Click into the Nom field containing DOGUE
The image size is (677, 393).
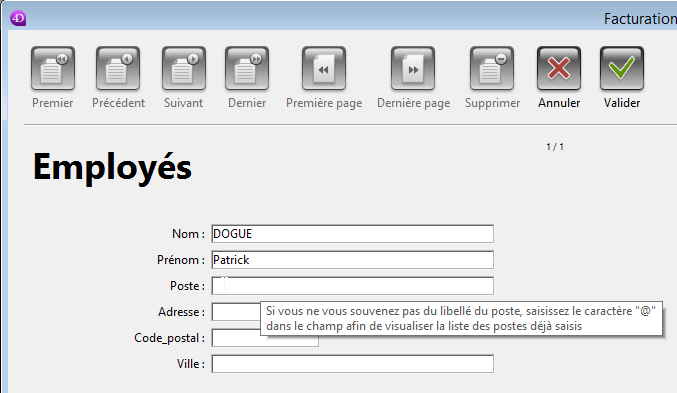coord(352,234)
